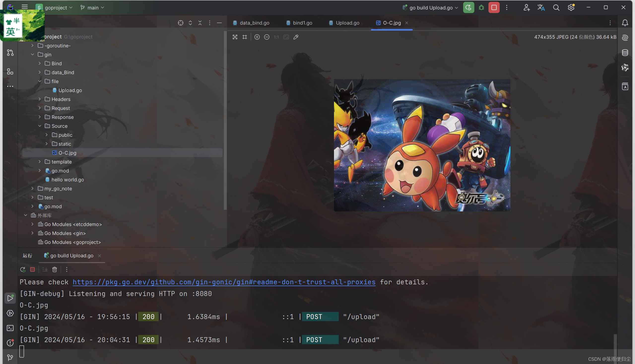
Task: Open the Code With Me add-user icon
Action: tap(527, 7)
